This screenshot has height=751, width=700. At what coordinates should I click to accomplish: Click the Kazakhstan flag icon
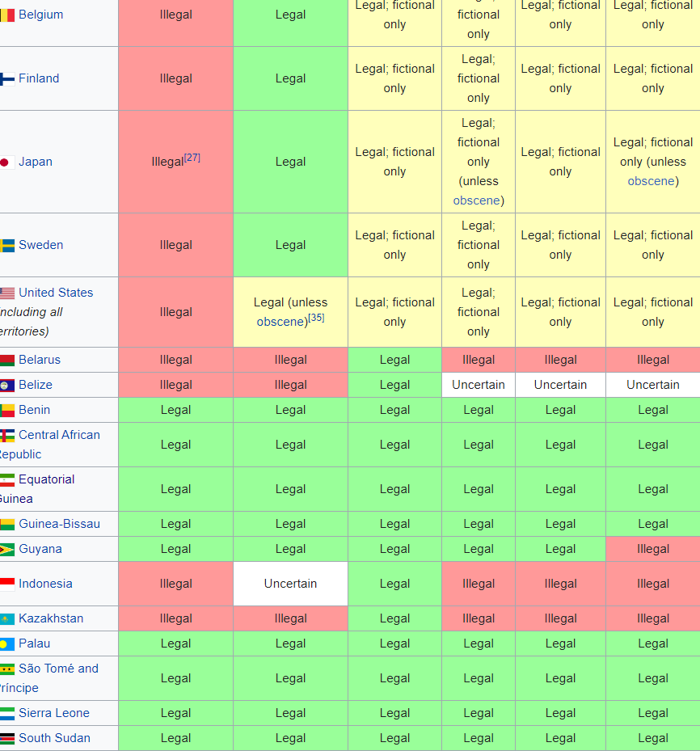[x=7, y=619]
